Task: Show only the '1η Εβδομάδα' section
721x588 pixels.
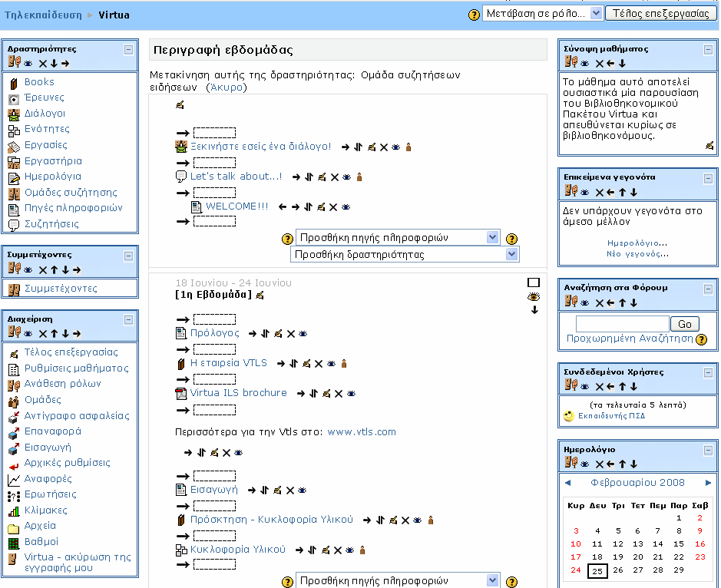Action: coord(534,282)
